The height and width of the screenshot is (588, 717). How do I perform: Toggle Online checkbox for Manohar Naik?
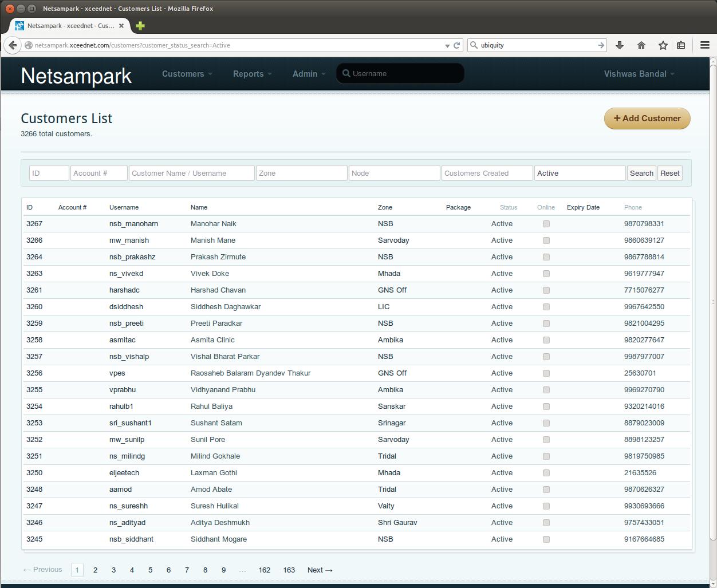(x=546, y=224)
